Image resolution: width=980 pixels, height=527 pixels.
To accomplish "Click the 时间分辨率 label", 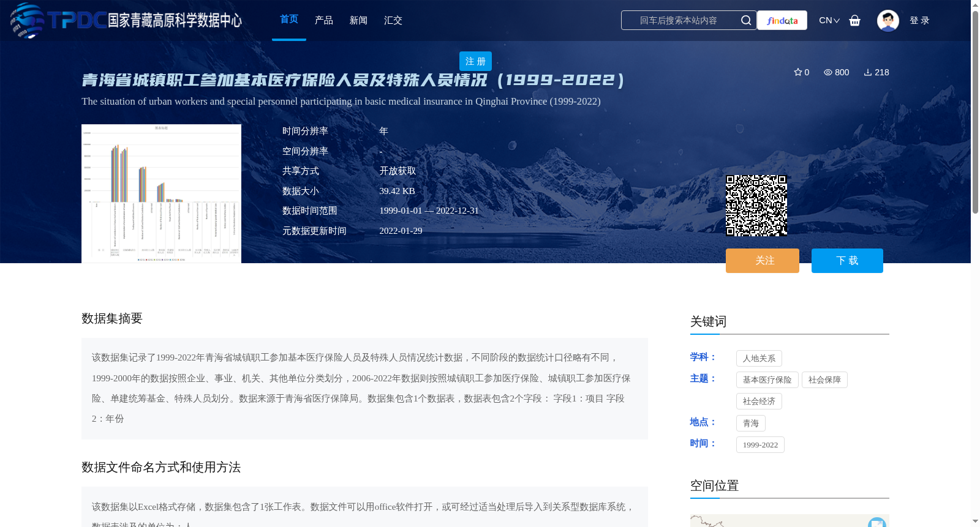I will coord(305,131).
